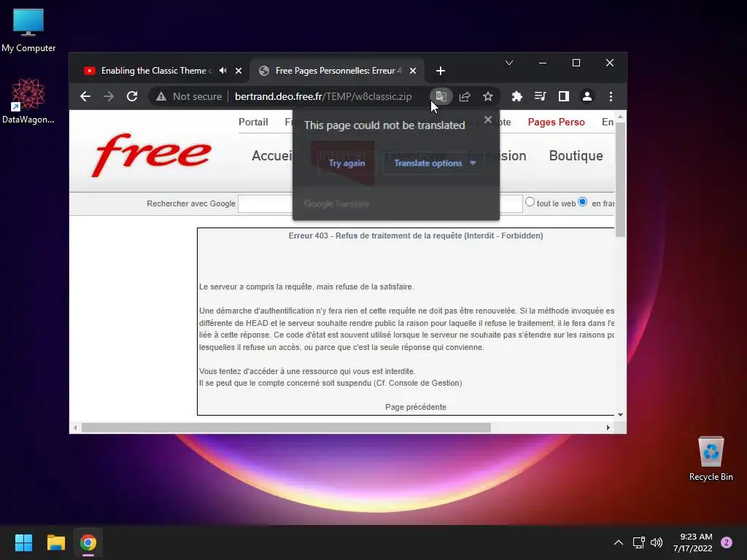The image size is (747, 560).
Task: Click the address bar URL
Action: (323, 97)
